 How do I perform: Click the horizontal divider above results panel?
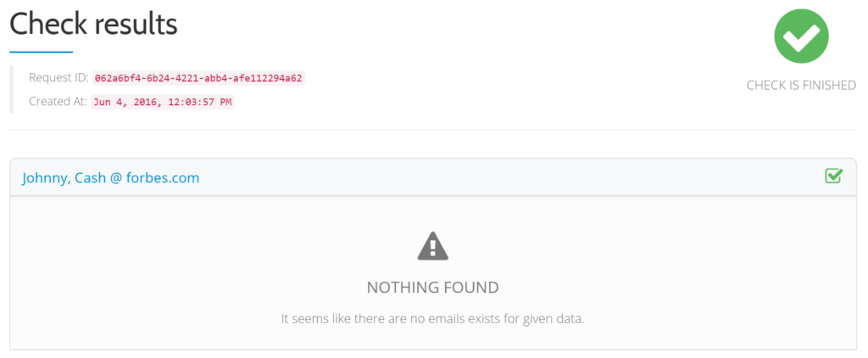(433, 130)
